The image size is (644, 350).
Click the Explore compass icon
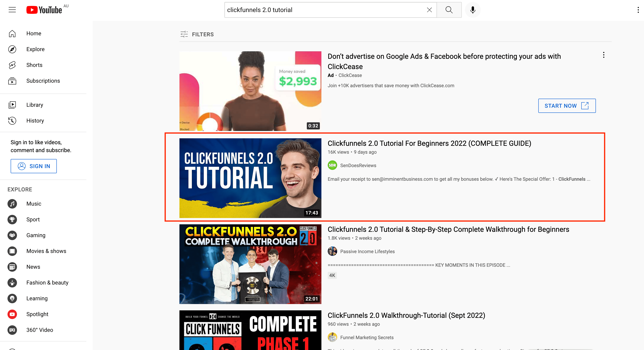[12, 49]
